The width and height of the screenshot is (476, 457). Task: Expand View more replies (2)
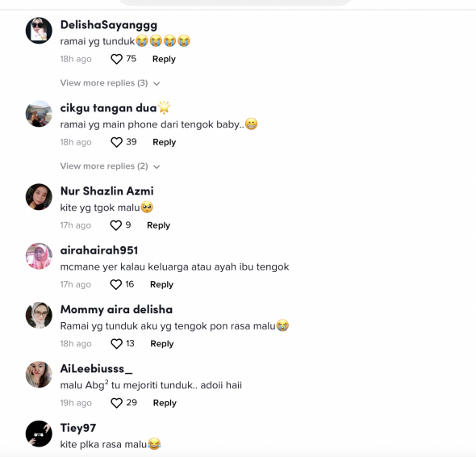(110, 166)
